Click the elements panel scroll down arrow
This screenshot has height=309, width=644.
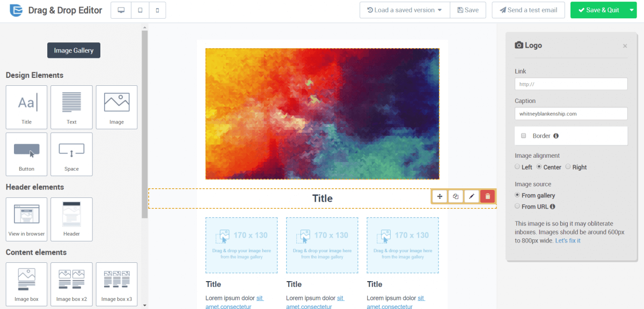click(144, 305)
